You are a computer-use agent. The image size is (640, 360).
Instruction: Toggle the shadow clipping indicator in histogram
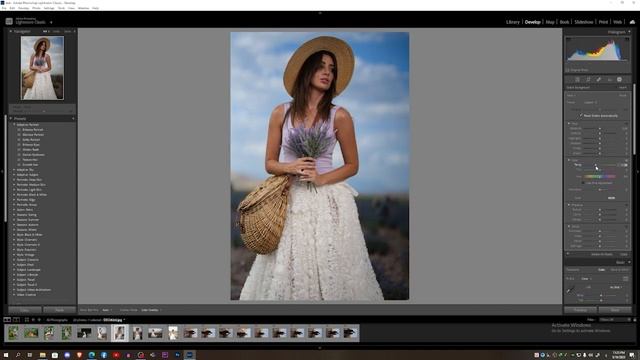(x=567, y=38)
